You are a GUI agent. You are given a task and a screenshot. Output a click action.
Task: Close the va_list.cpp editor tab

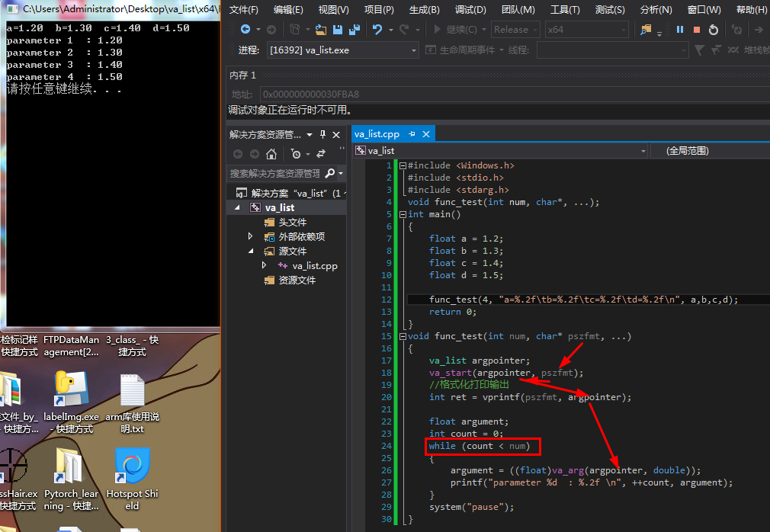pyautogui.click(x=426, y=134)
